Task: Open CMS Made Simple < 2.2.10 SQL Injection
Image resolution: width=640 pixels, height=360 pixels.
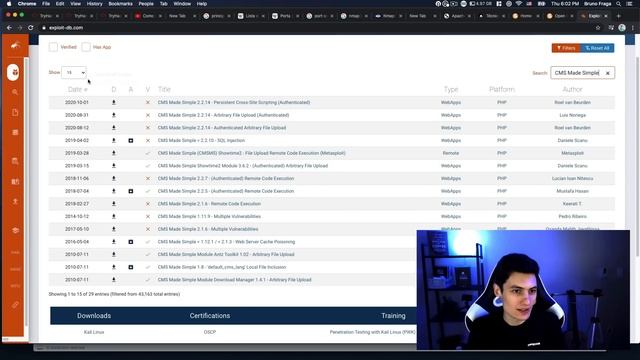Action: coord(201,140)
